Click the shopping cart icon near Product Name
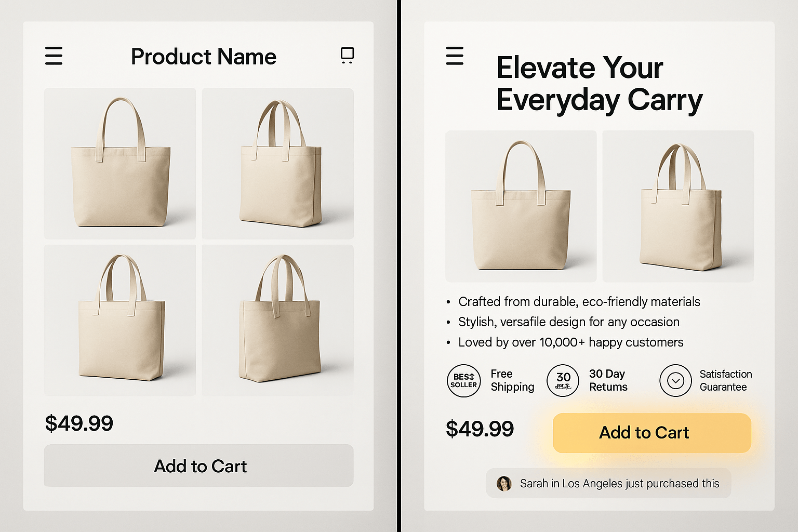Image resolution: width=798 pixels, height=532 pixels. (347, 55)
